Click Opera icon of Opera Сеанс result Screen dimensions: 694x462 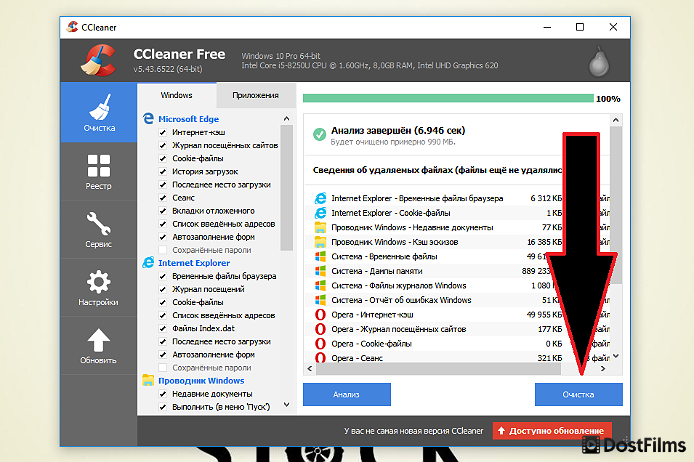pyautogui.click(x=320, y=357)
